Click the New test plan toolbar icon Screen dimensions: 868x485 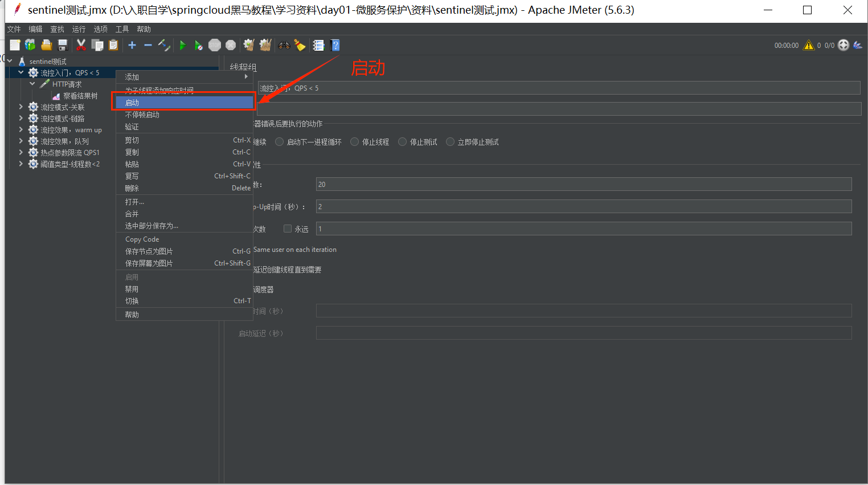point(15,45)
